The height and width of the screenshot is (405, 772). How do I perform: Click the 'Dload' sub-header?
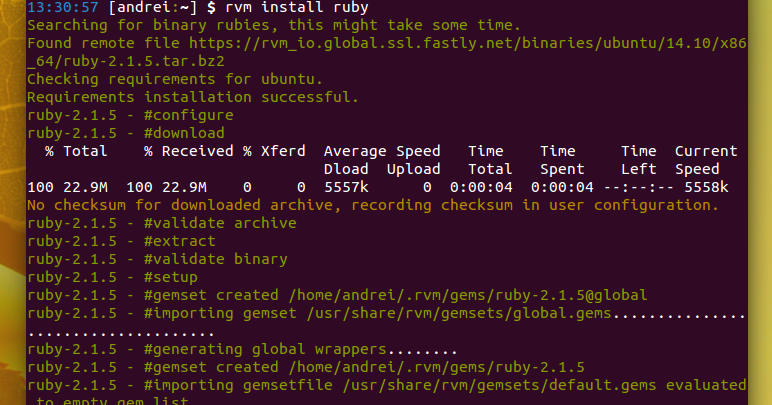346,169
